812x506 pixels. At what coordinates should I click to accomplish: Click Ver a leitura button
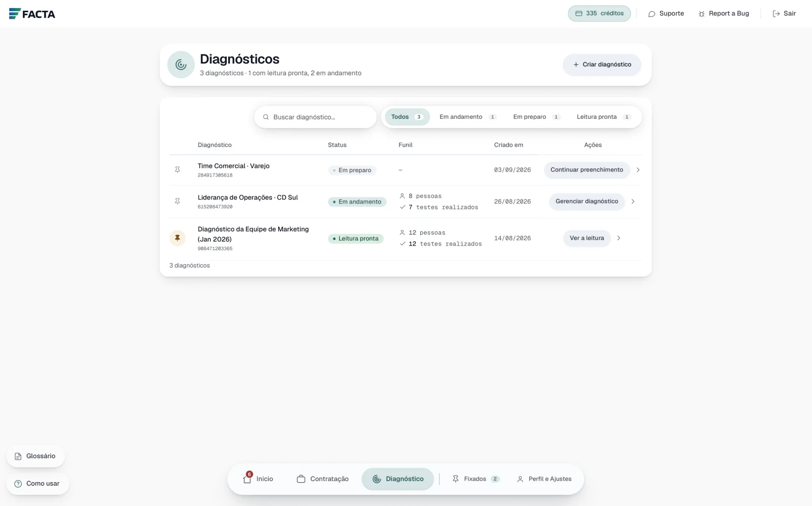point(587,238)
